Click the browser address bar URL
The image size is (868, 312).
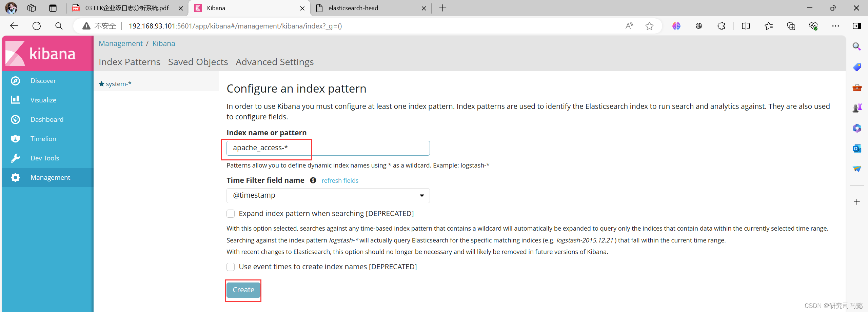tap(235, 26)
